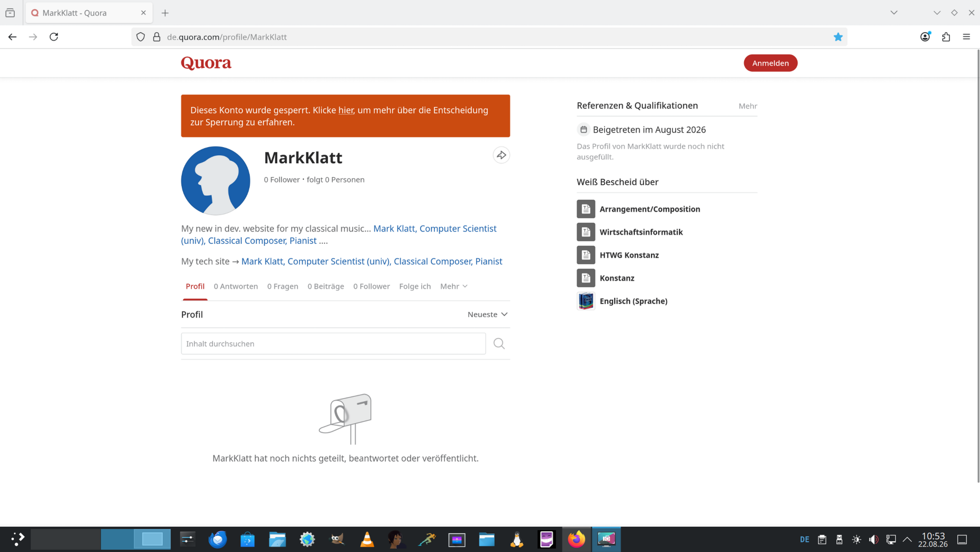Open the Konstanz topic link
This screenshot has height=552, width=980.
(617, 278)
